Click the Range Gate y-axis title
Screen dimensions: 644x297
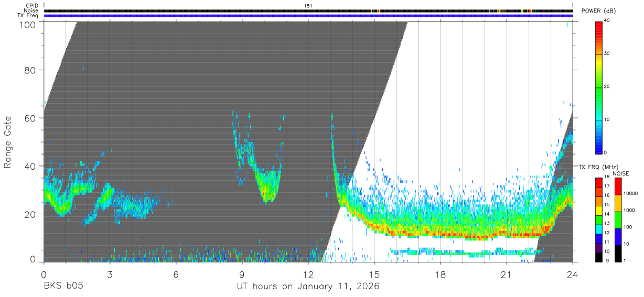click(8, 142)
